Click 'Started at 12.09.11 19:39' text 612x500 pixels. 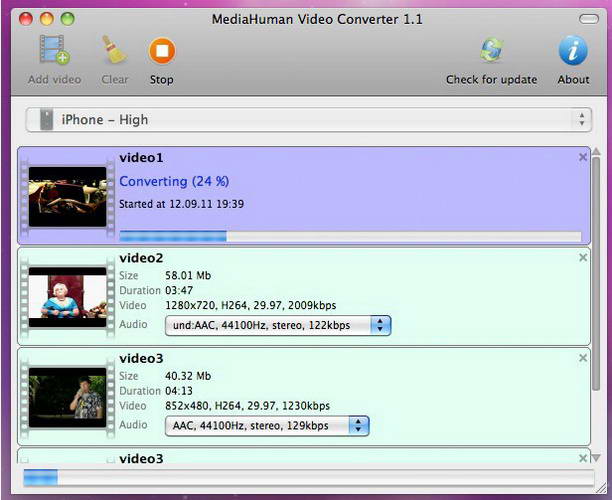pyautogui.click(x=181, y=204)
